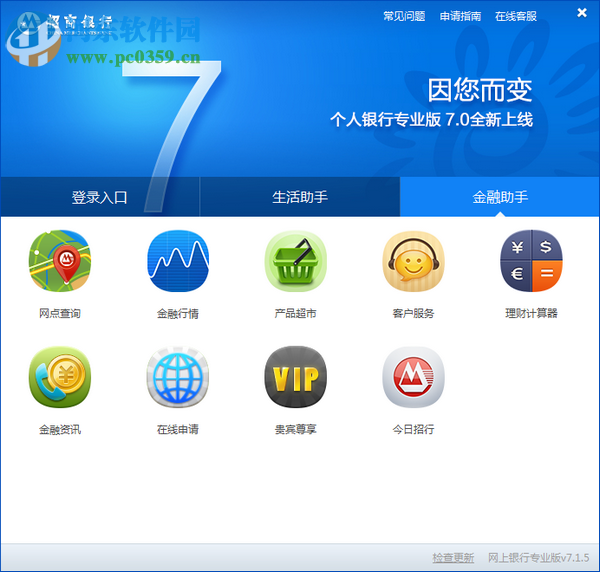Close the bank client window
Screen dimensions: 600x572
pos(582,13)
